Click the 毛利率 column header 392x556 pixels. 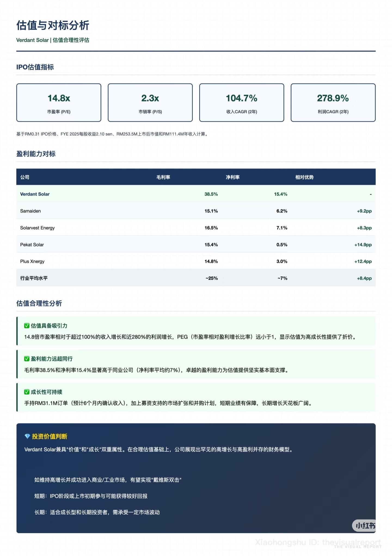[x=163, y=177]
